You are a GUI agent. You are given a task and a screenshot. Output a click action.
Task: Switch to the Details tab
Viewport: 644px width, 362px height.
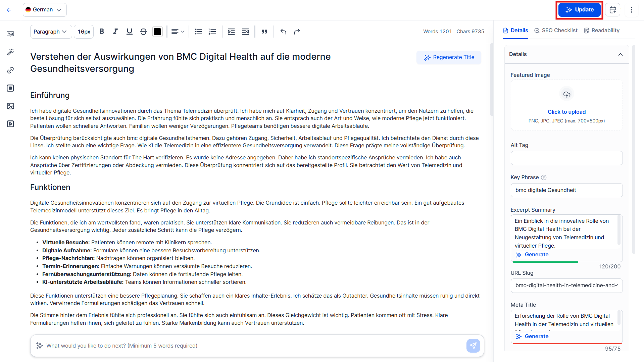point(515,31)
